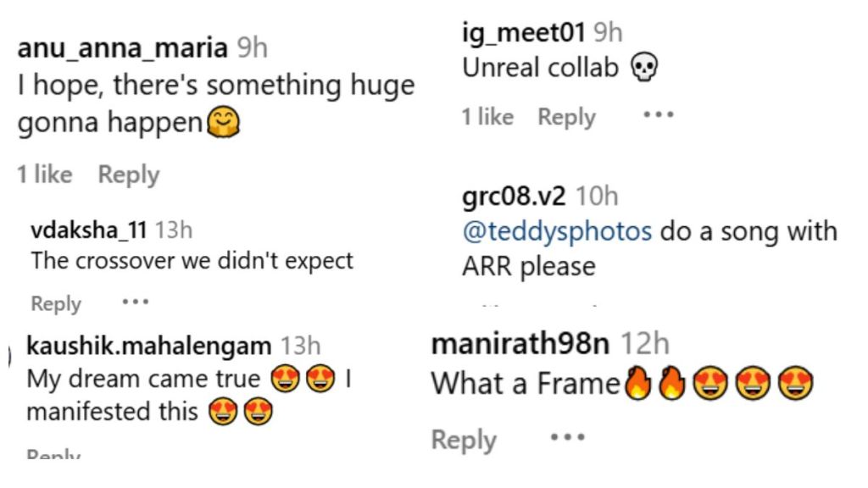The width and height of the screenshot is (868, 488).
Task: Click the skull emoji in Unreal collab comment
Action: pyautogui.click(x=644, y=68)
